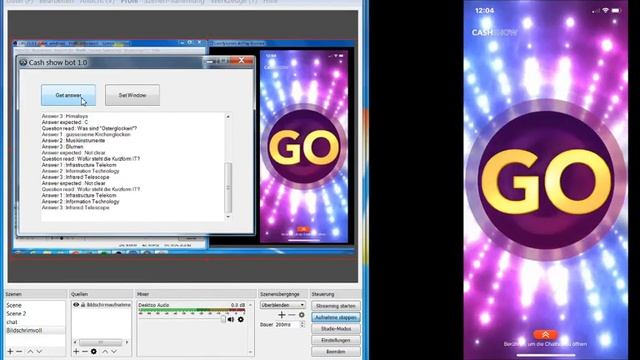Click the 0.0 dB Desktop Audio value
Viewport: 640px width, 360px height.
[x=238, y=305]
